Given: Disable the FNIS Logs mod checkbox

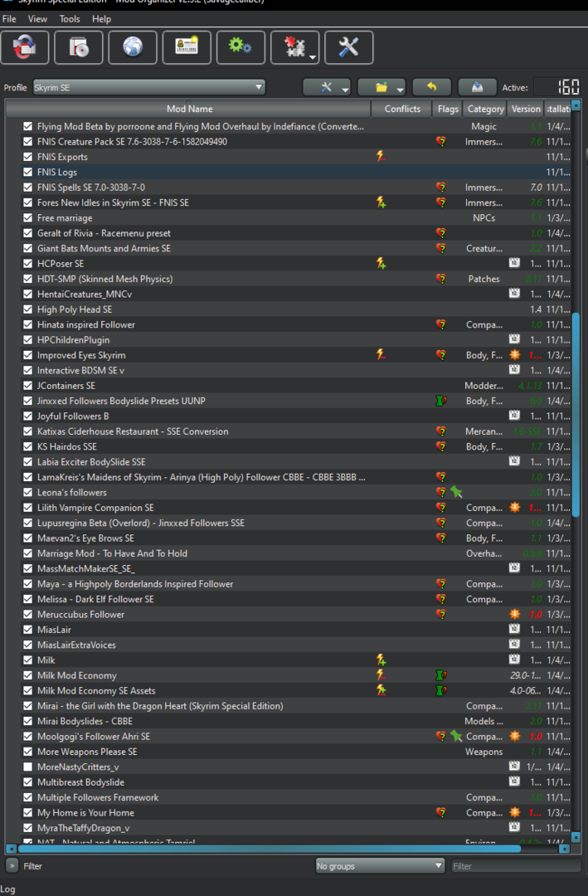Looking at the screenshot, I should pyautogui.click(x=27, y=172).
